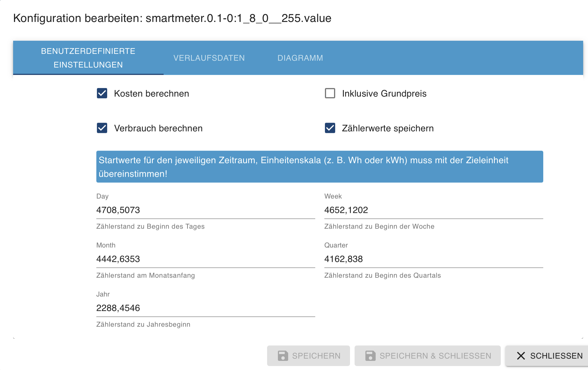Click the Speichern button label
Image resolution: width=588 pixels, height=370 pixels.
pos(316,356)
